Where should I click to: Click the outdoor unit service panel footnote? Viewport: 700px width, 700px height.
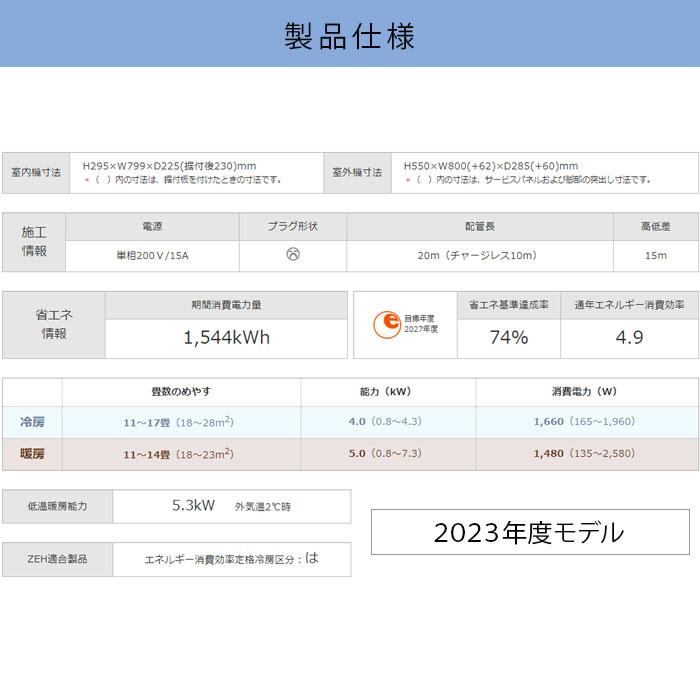tap(528, 180)
